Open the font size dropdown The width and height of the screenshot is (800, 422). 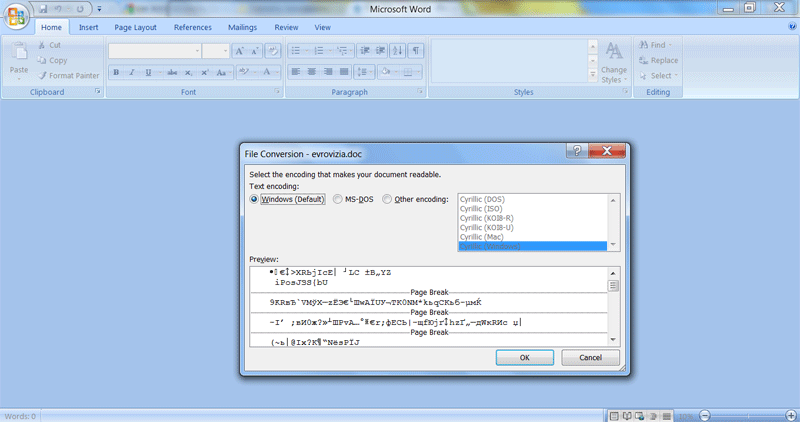pyautogui.click(x=226, y=51)
